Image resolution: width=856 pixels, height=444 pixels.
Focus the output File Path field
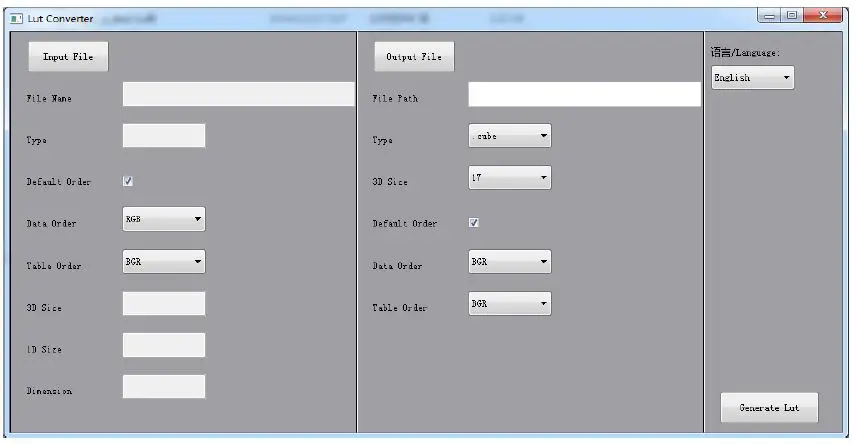(x=584, y=94)
